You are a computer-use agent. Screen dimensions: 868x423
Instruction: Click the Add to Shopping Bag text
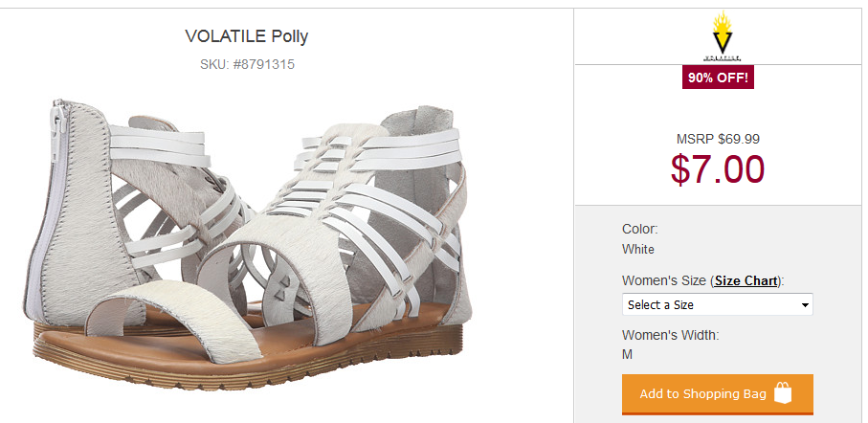[703, 394]
